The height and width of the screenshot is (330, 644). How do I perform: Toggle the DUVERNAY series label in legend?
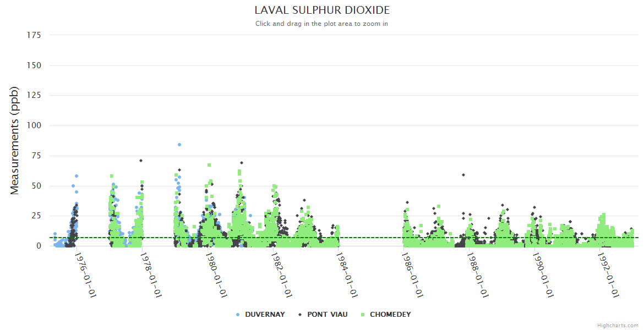coord(265,315)
